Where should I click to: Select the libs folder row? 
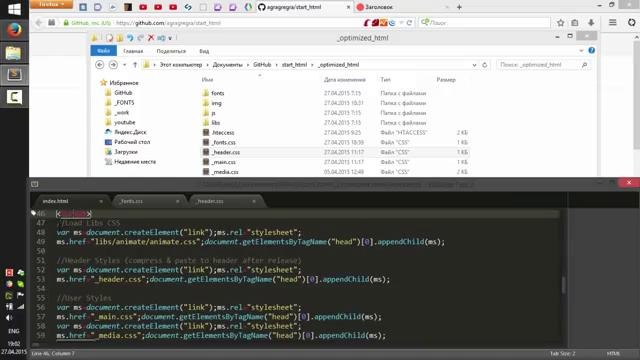click(335, 122)
